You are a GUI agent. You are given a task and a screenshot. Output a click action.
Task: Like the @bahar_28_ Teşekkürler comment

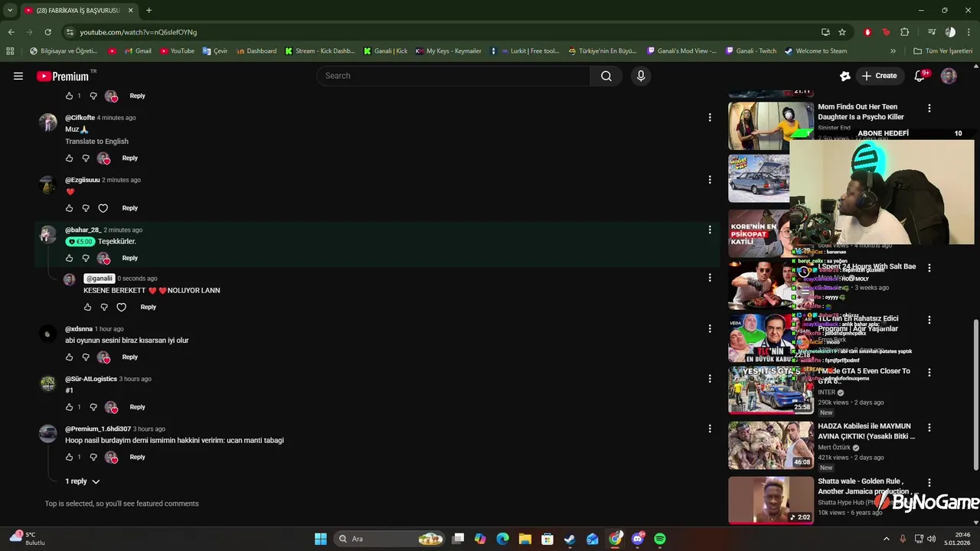point(69,259)
